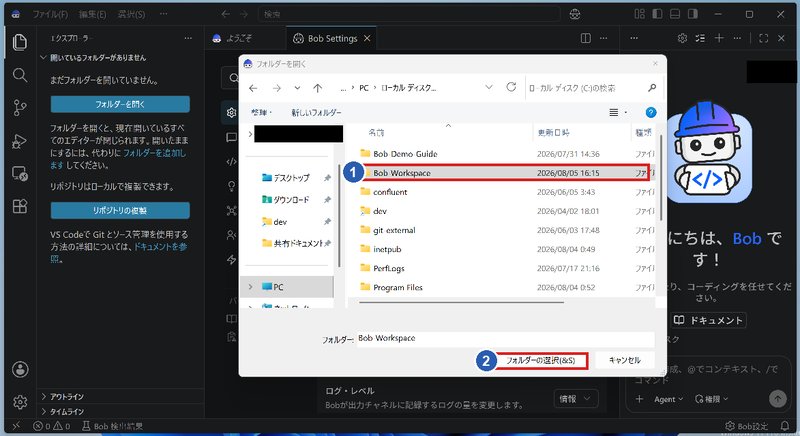Open the File menu
Image resolution: width=800 pixels, height=436 pixels.
(x=50, y=14)
